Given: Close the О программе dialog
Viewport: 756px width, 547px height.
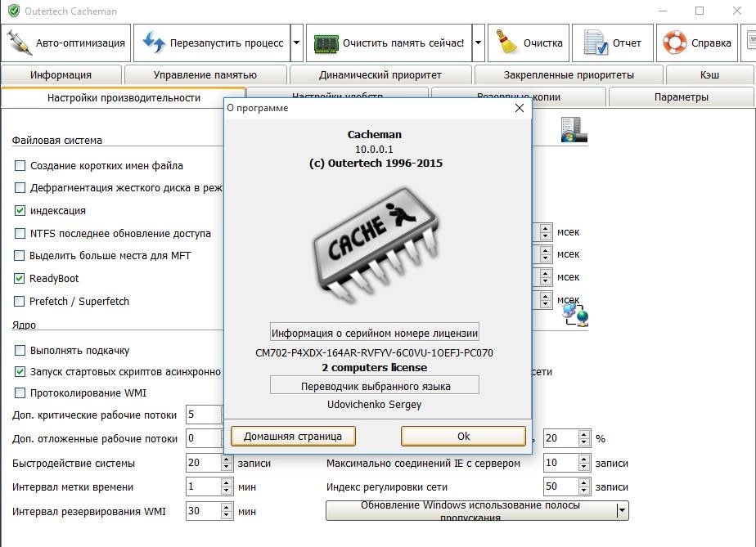Looking at the screenshot, I should [x=520, y=108].
